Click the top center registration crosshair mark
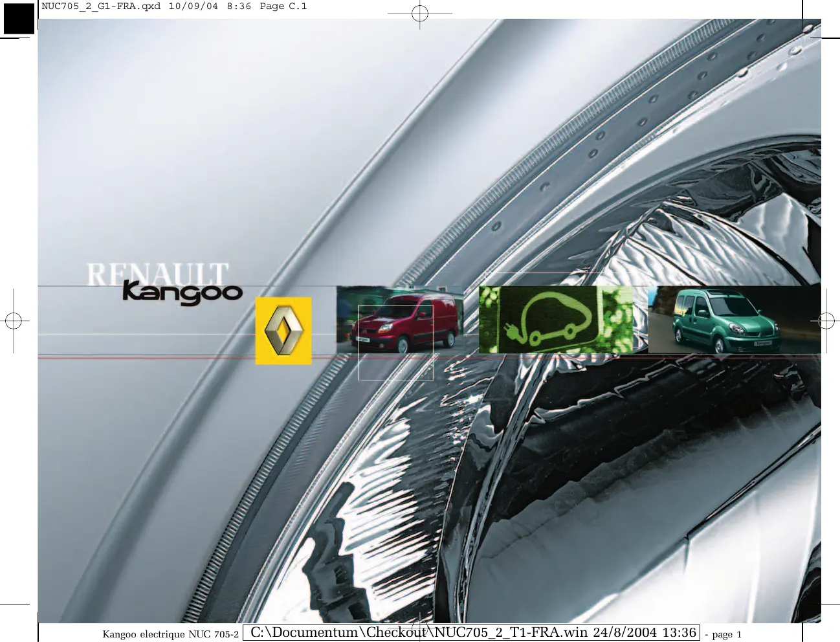The image size is (840, 642). [420, 13]
